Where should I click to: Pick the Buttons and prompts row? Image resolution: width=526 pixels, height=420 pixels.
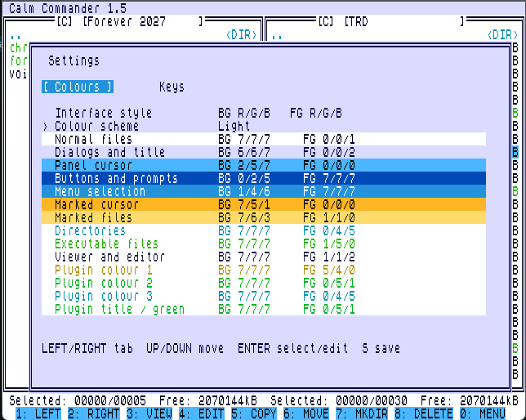(264, 178)
